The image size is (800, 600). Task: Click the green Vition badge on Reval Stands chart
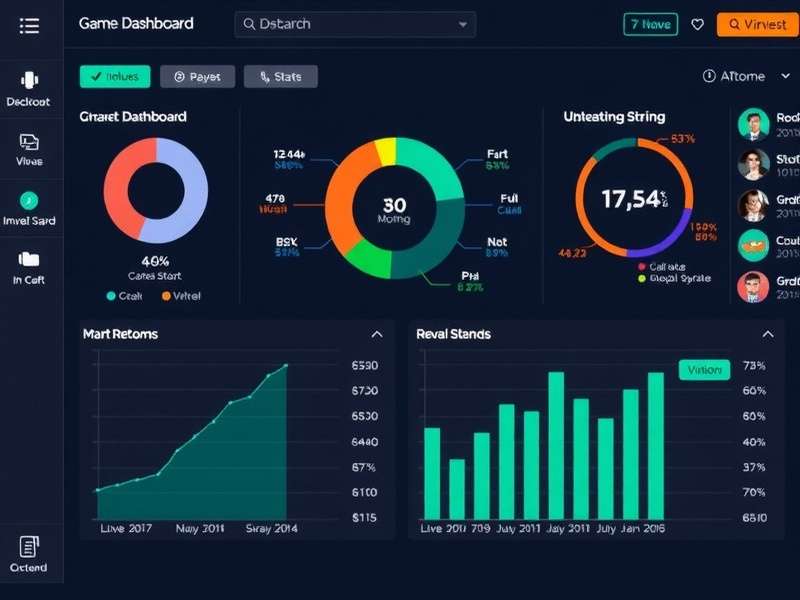(x=705, y=369)
